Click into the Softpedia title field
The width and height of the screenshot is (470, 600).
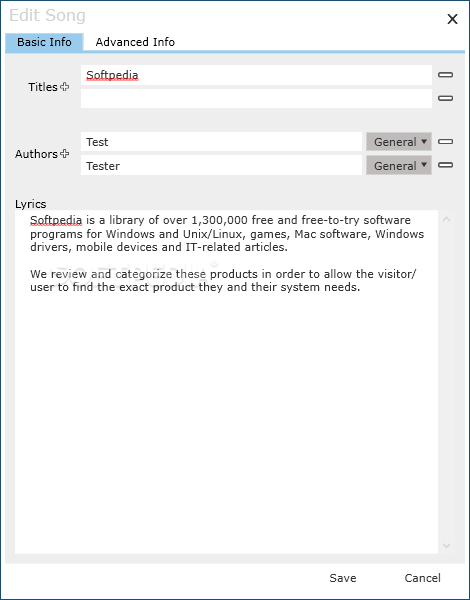(256, 75)
